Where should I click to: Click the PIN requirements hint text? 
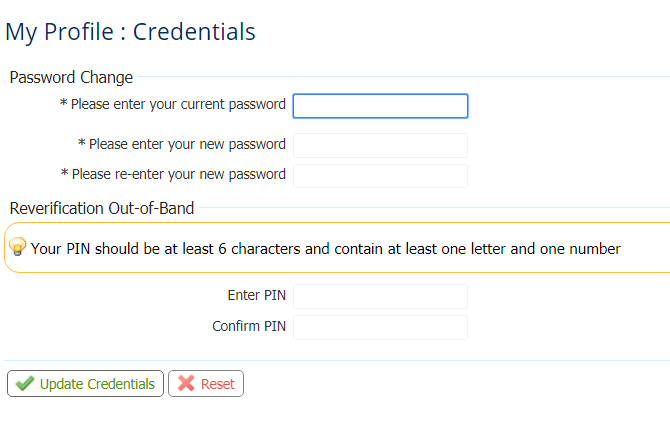[326, 249]
